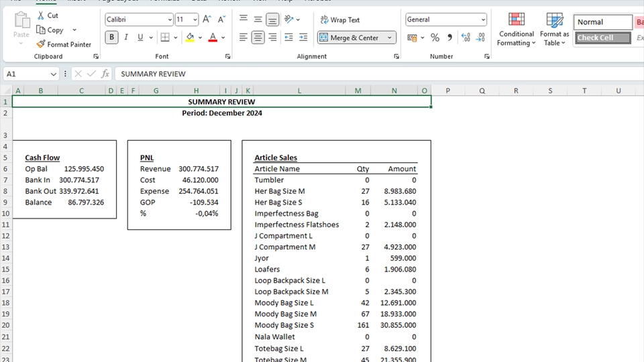Screen dimensions: 644x362
Task: Apply red font color
Action: pos(213,38)
